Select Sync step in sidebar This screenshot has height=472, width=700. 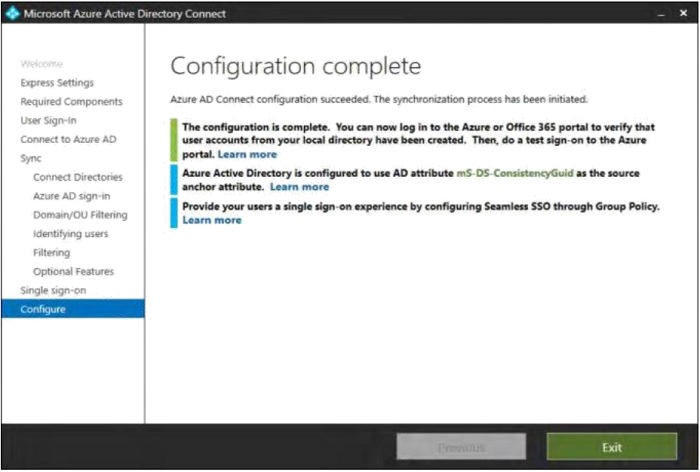point(31,159)
